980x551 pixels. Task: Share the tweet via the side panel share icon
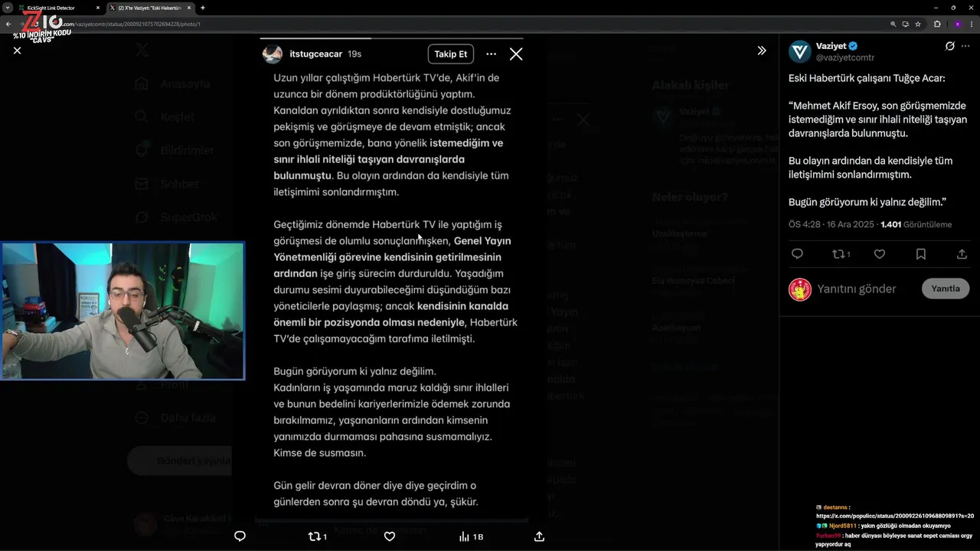pyautogui.click(x=962, y=254)
